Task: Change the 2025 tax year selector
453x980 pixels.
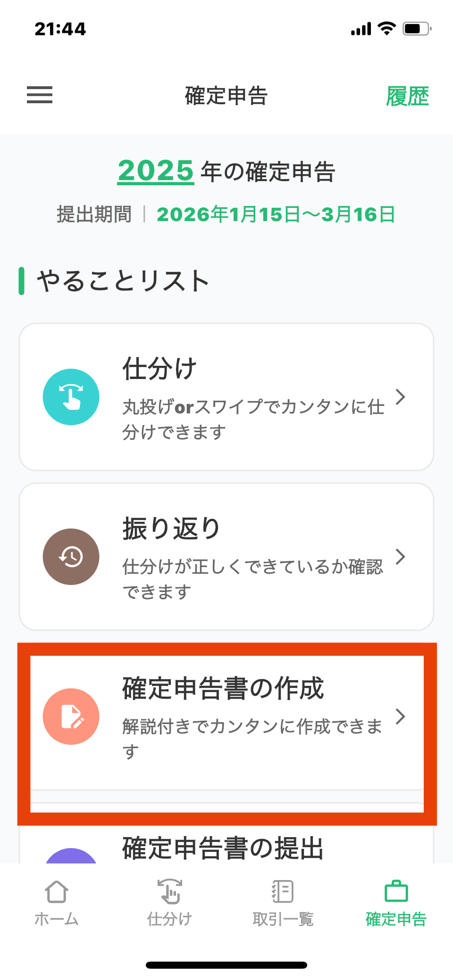Action: [x=156, y=171]
